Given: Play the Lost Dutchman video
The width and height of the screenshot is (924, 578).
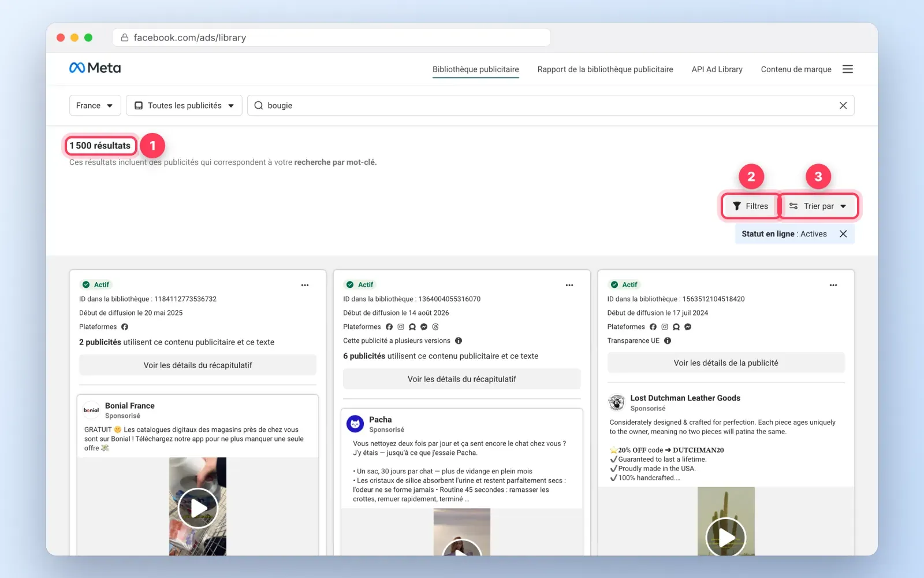Looking at the screenshot, I should (726, 538).
